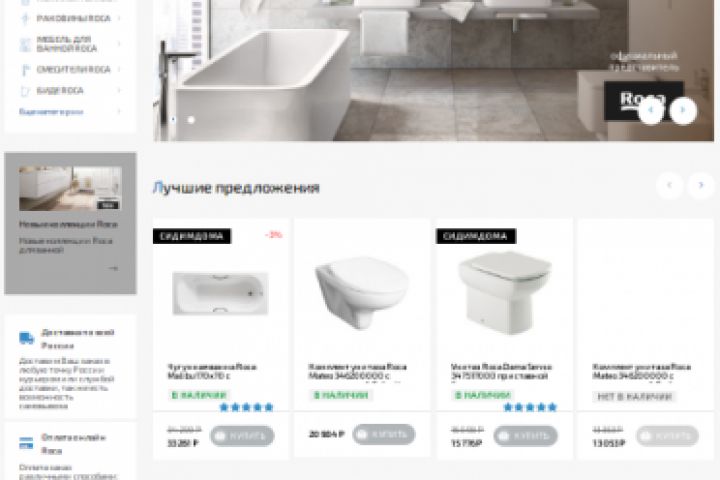Buy the Roca Dama Senso toilet

click(525, 435)
